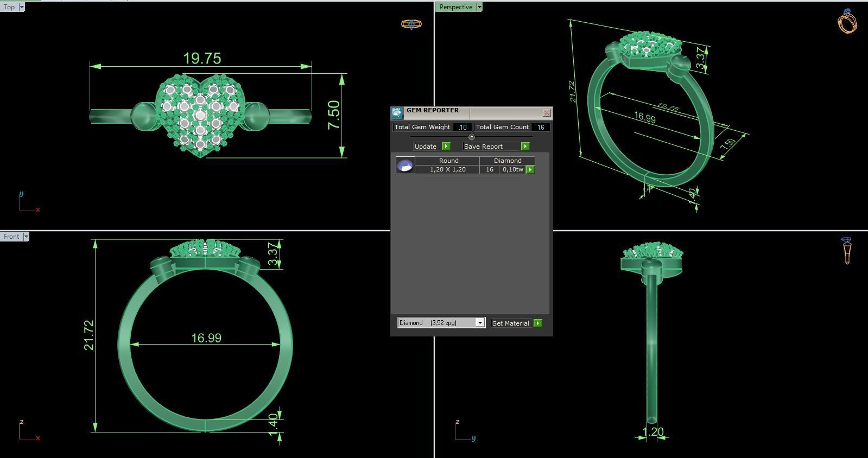
Task: Close the Gem Reporter window
Action: (x=547, y=113)
